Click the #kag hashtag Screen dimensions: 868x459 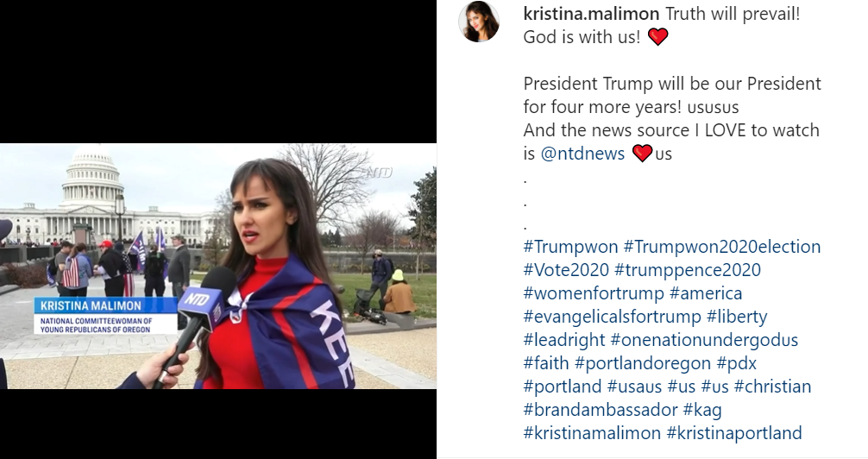(x=702, y=409)
